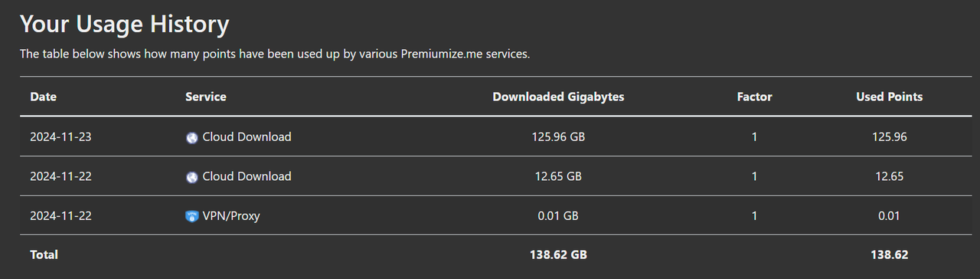Select the Service column header
Image resolution: width=980 pixels, height=279 pixels.
pos(206,97)
